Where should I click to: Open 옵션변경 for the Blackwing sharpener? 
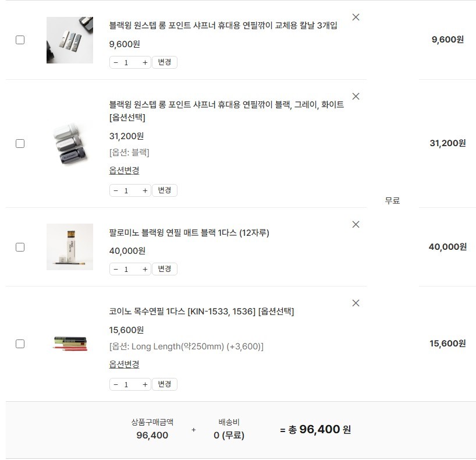click(x=124, y=171)
